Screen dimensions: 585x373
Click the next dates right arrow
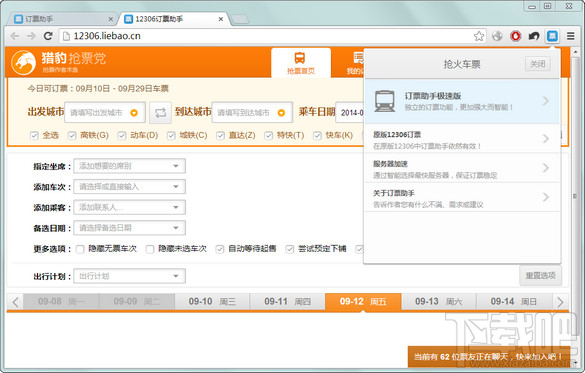(560, 302)
